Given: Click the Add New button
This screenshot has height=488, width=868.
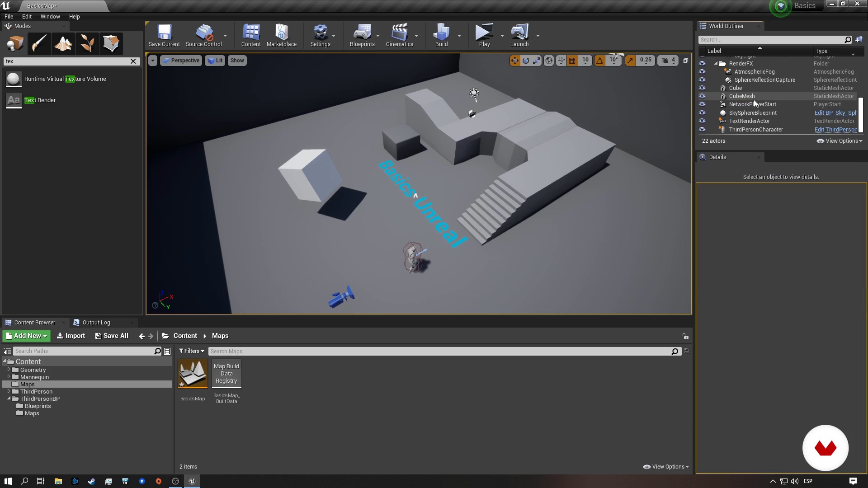Looking at the screenshot, I should [27, 336].
